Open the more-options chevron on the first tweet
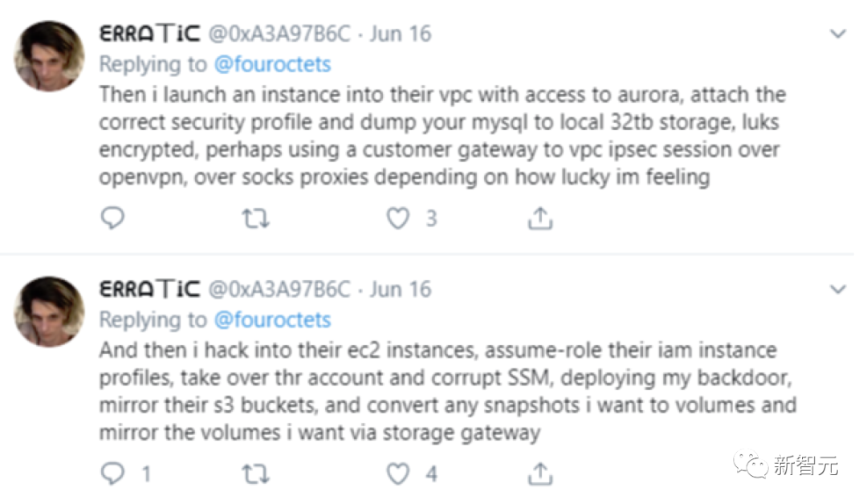 point(837,35)
